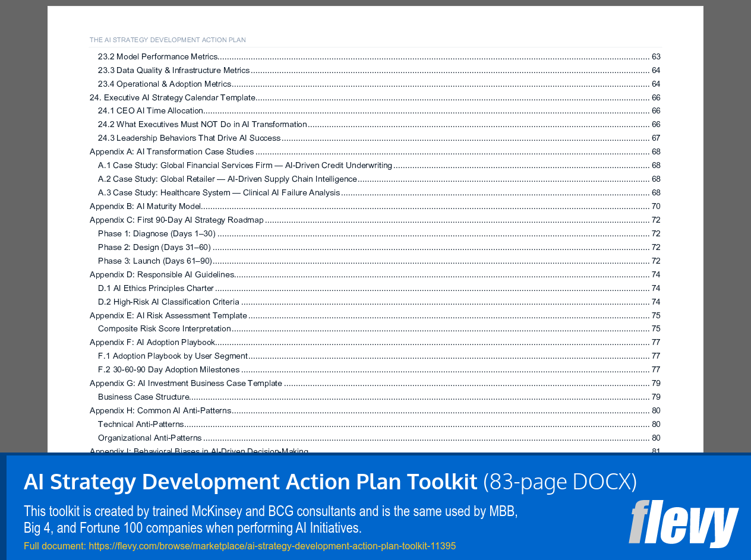
Task: Select the D.1 AI Ethics Principles Charter line
Action: tap(156, 288)
